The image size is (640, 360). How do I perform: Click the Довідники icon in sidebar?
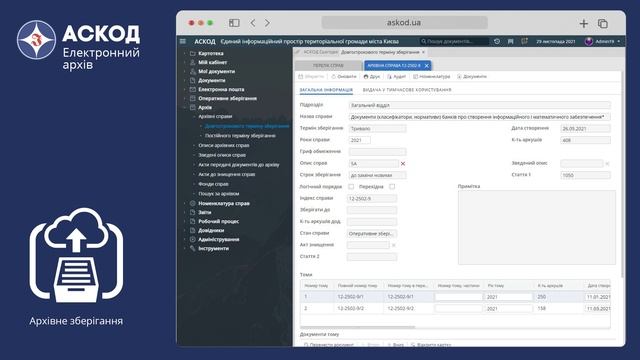coord(193,230)
